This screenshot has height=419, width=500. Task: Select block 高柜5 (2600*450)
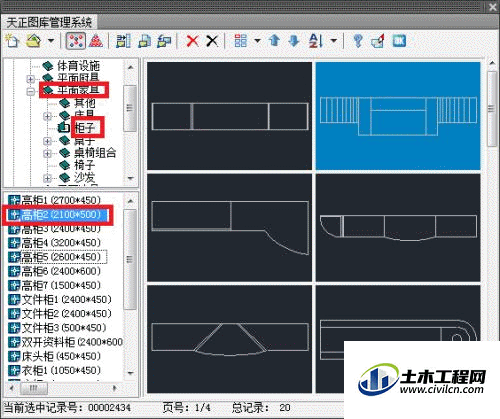pyautogui.click(x=61, y=257)
